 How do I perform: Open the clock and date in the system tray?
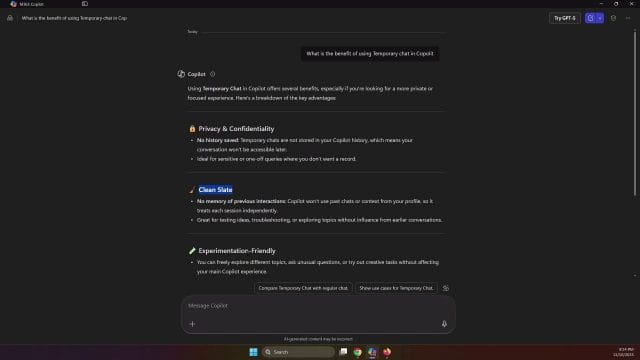click(x=623, y=352)
